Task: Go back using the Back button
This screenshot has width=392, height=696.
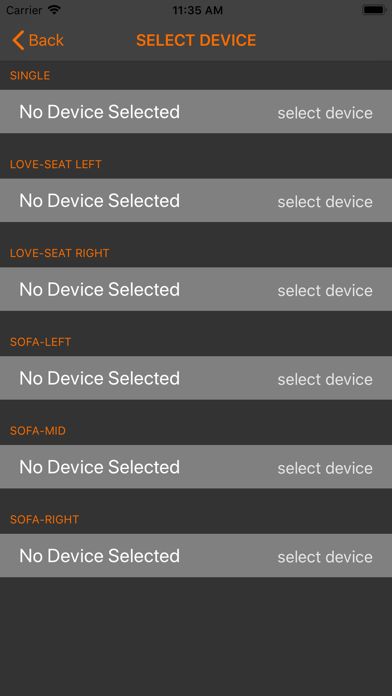Action: tap(38, 40)
